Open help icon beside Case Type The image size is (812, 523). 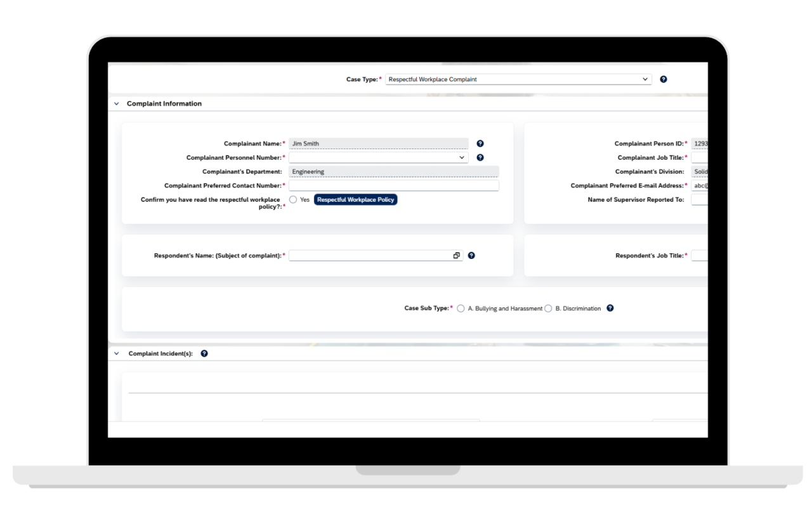[x=664, y=79]
